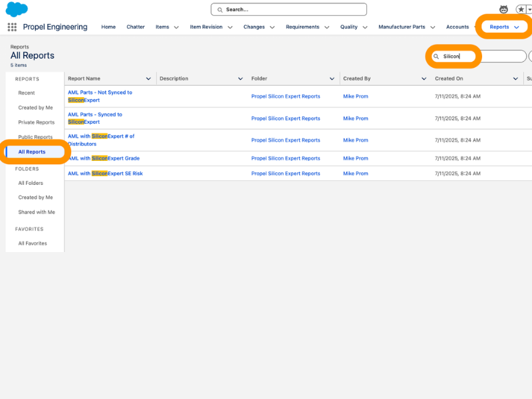Screen dimensions: 532x399
Task: Open the Item Revision tab
Action: 206,27
